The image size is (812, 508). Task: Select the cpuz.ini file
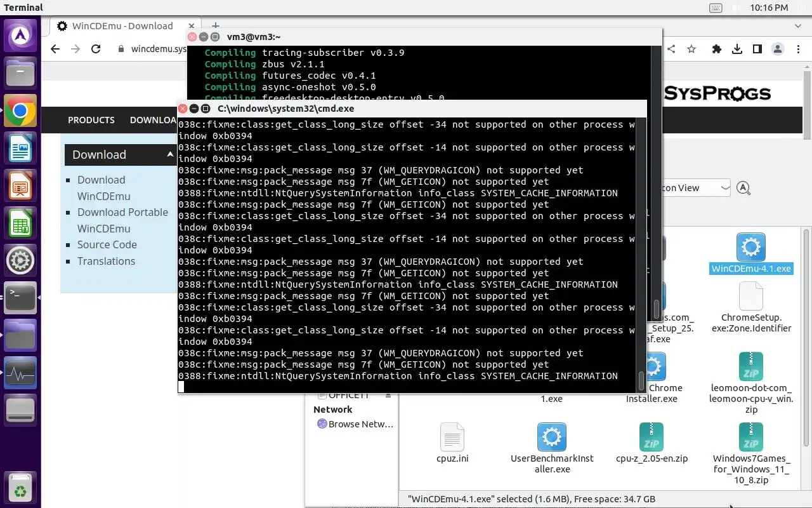tap(452, 443)
